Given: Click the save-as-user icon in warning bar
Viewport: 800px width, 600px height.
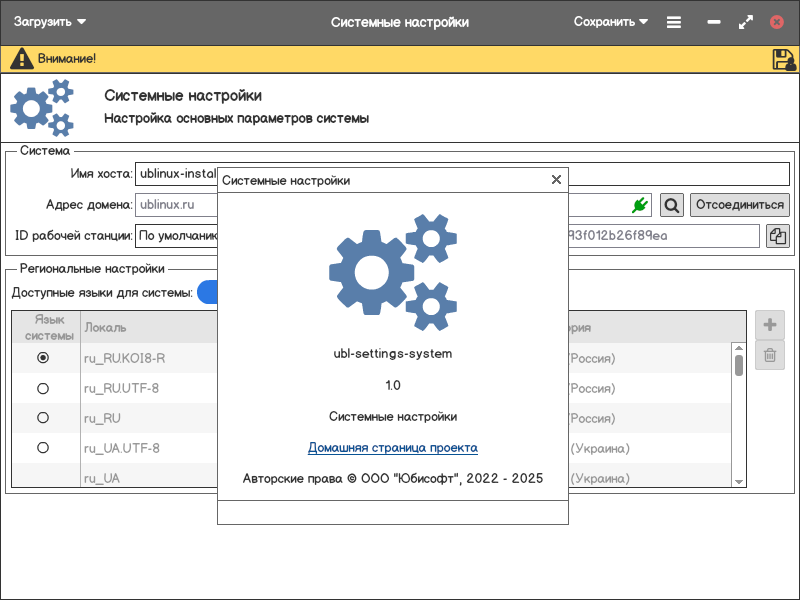Looking at the screenshot, I should (x=783, y=59).
